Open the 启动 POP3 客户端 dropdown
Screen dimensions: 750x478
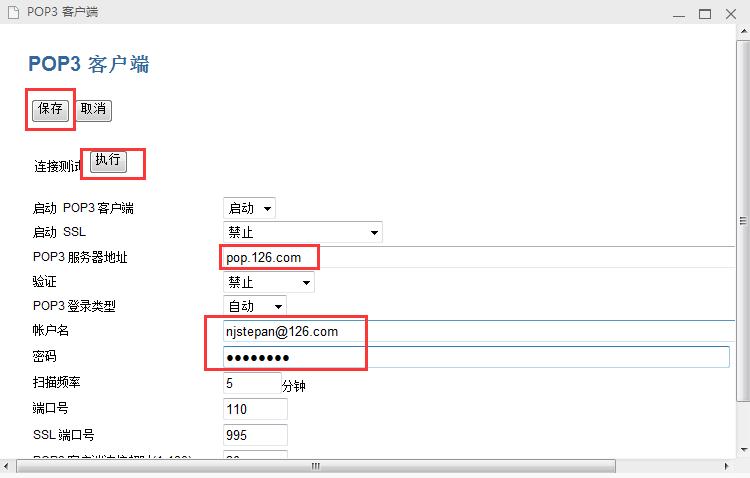click(x=249, y=208)
